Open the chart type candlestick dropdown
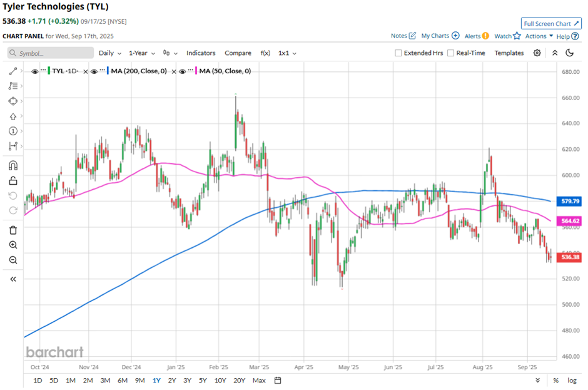Image resolution: width=588 pixels, height=390 pixels. tap(170, 53)
